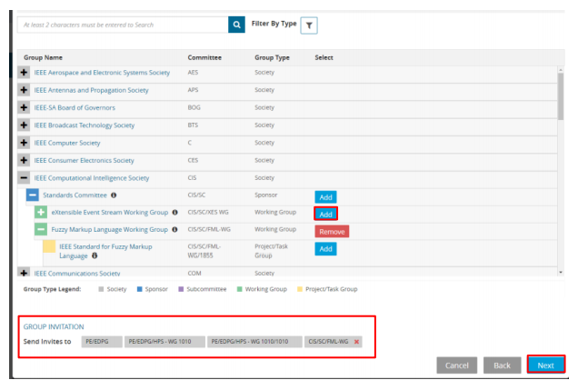Go Back to previous step
The image size is (588, 390).
click(x=503, y=365)
